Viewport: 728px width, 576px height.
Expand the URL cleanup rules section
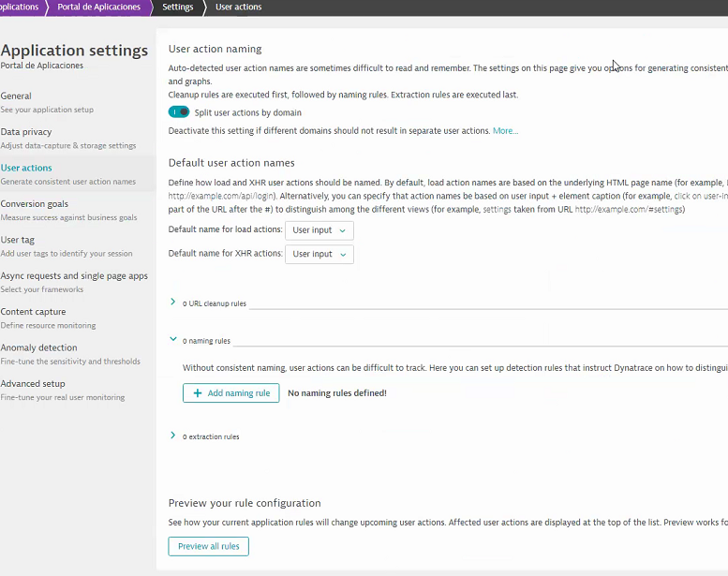[173, 303]
